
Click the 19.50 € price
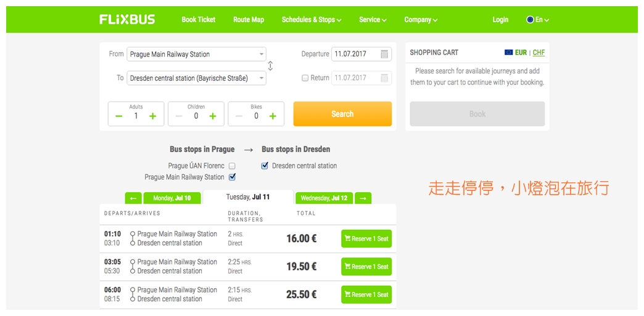302,267
